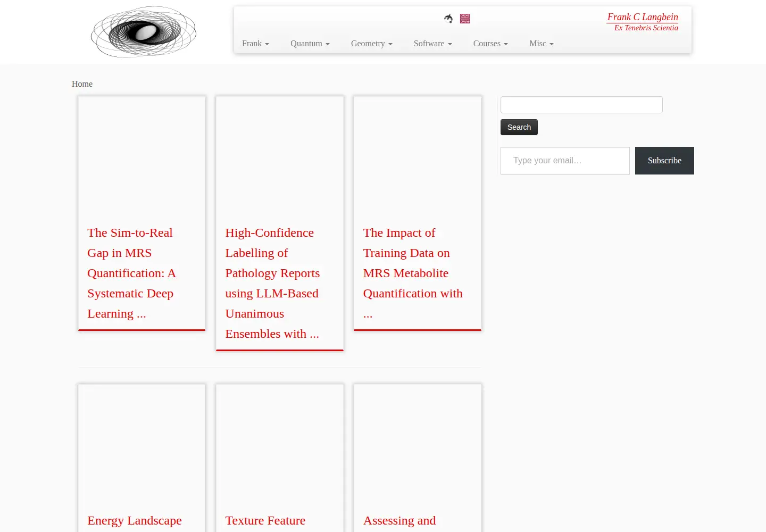Open the Texture Feature article

(265, 521)
